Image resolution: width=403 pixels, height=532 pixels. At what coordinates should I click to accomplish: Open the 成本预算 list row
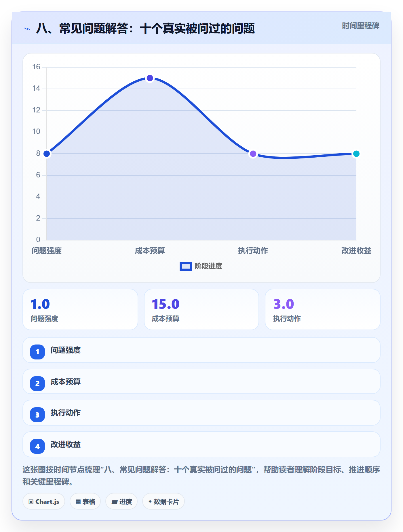tap(201, 381)
